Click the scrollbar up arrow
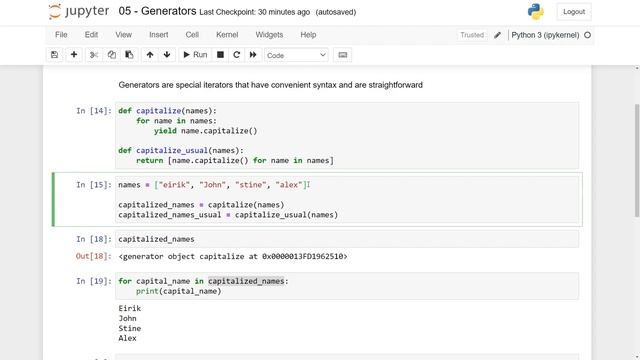 (x=637, y=68)
